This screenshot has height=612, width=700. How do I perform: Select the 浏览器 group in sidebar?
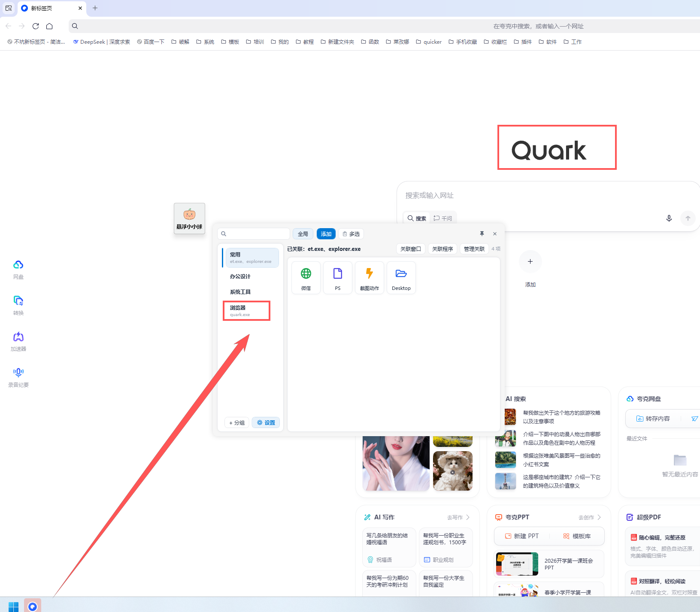[246, 311]
